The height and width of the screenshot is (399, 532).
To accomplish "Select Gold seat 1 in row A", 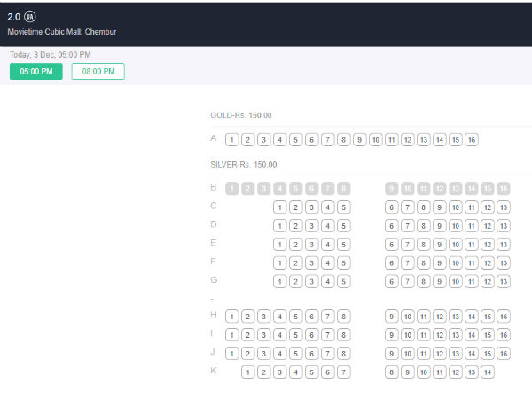I will tap(231, 140).
